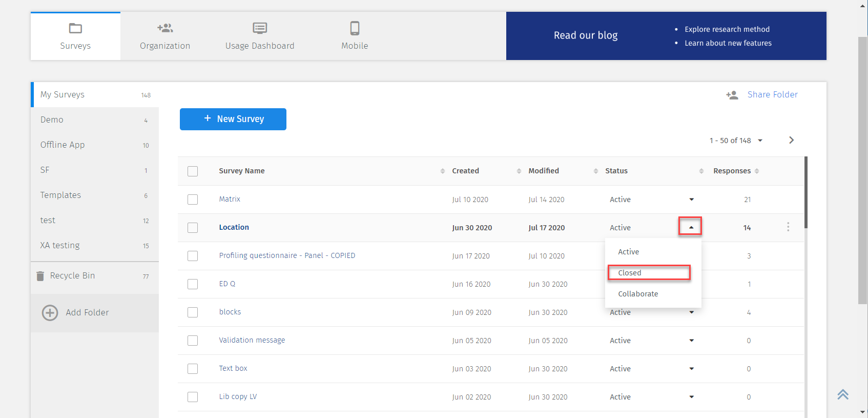
Task: Go to next page of surveys
Action: [791, 140]
